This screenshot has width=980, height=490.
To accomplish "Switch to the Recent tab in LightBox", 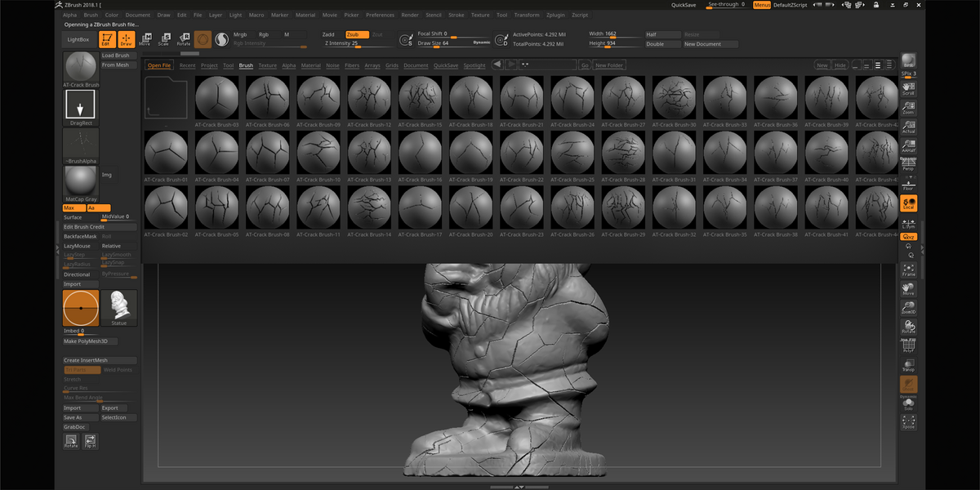I will pyautogui.click(x=187, y=65).
